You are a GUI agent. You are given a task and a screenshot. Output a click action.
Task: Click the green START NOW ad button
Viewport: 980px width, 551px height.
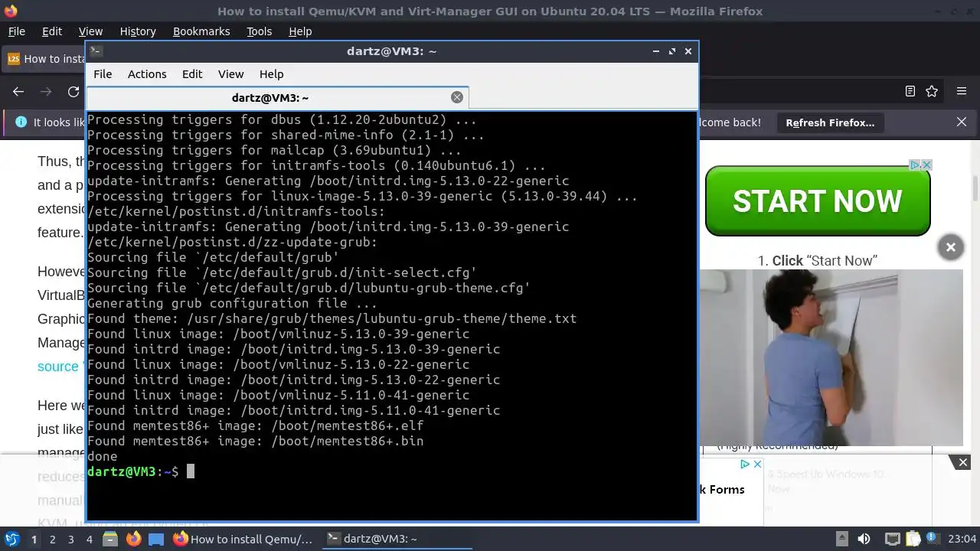(818, 201)
